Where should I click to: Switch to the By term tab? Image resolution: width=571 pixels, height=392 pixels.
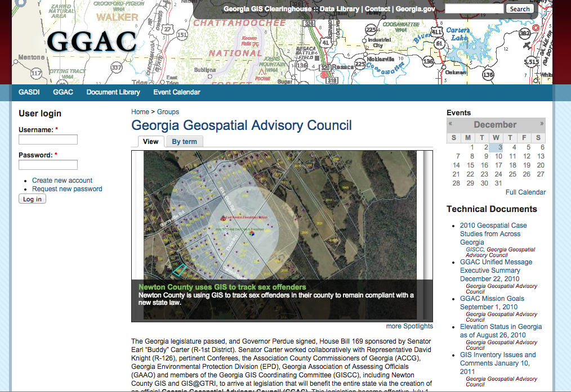tap(184, 142)
